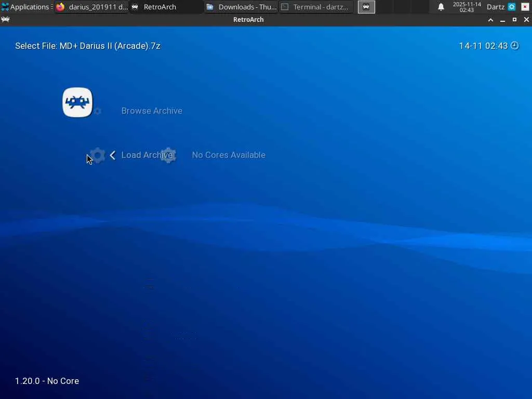The image size is (532, 399).
Task: Click the 1.20.0 - No Core version text
Action: (x=47, y=381)
